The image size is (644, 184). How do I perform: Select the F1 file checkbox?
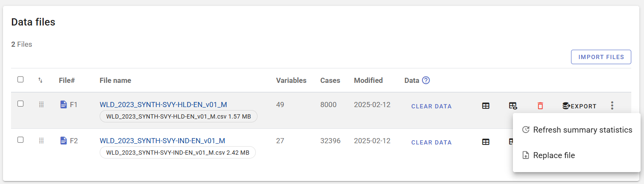pos(20,104)
